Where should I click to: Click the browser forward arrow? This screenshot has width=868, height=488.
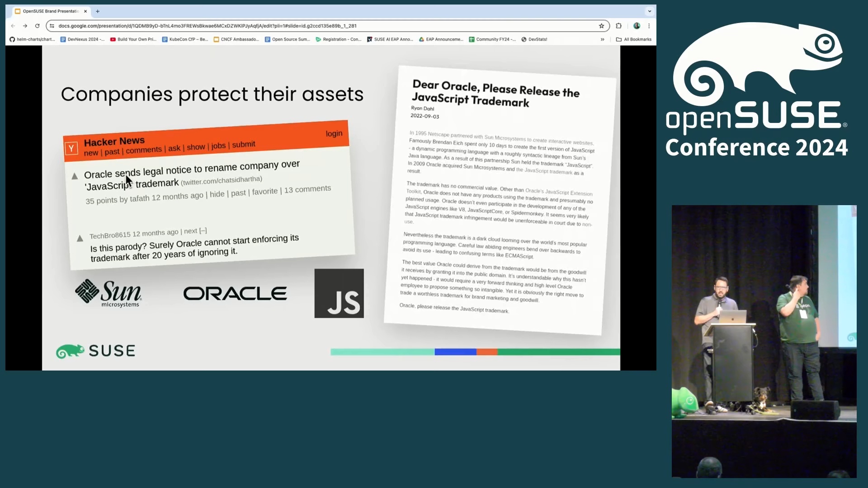pyautogui.click(x=25, y=26)
